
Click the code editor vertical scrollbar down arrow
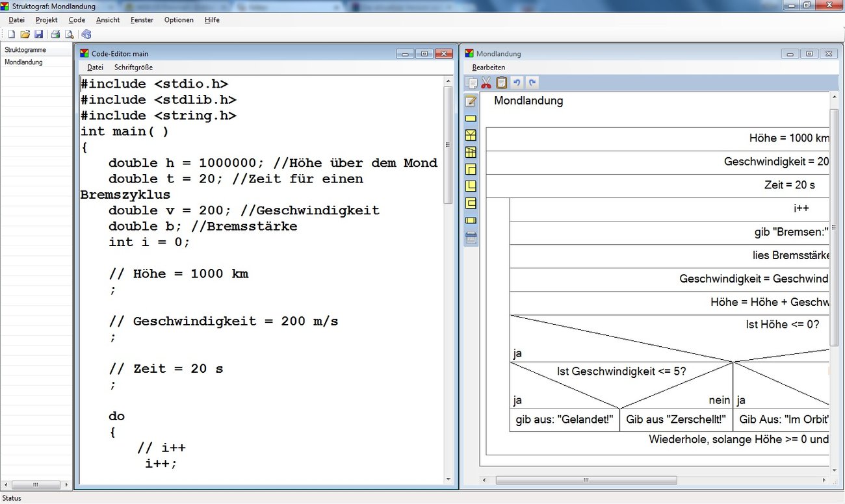[x=448, y=479]
